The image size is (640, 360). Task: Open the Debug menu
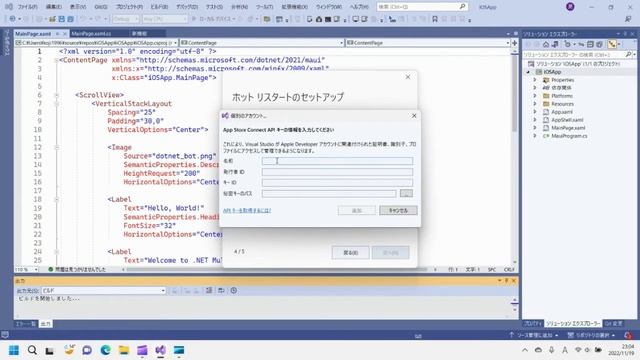pyautogui.click(x=187, y=7)
